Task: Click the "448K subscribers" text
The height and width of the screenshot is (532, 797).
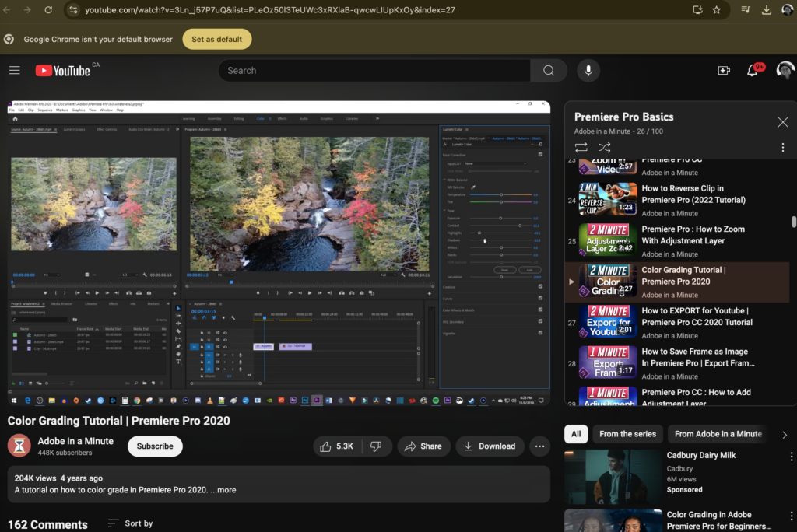Action: (65, 453)
